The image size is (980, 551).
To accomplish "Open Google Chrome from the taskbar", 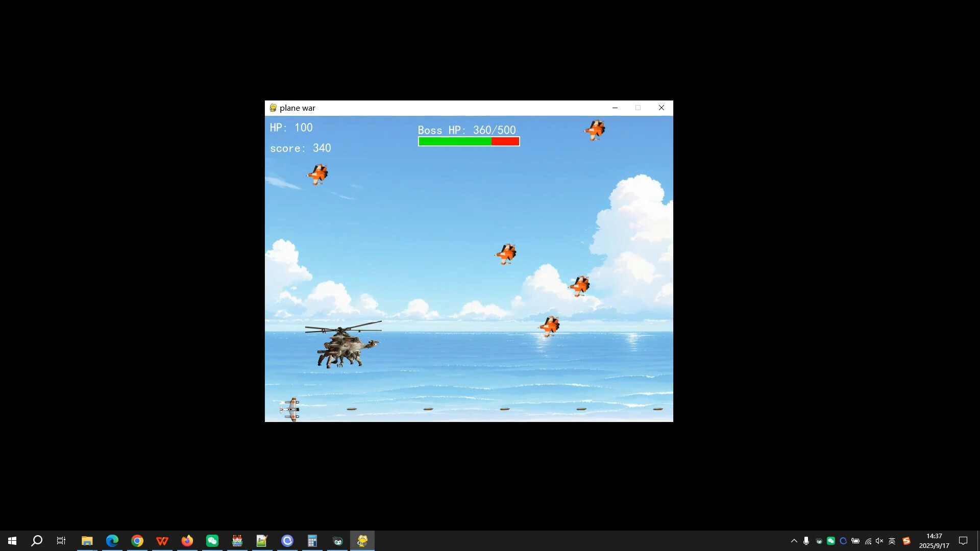I will point(137,541).
